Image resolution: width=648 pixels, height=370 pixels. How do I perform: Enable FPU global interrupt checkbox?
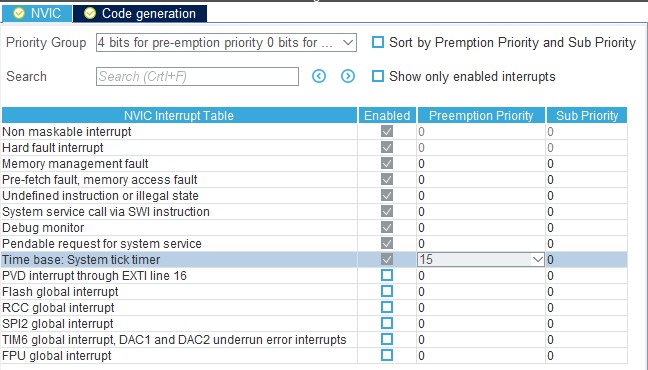pyautogui.click(x=387, y=356)
